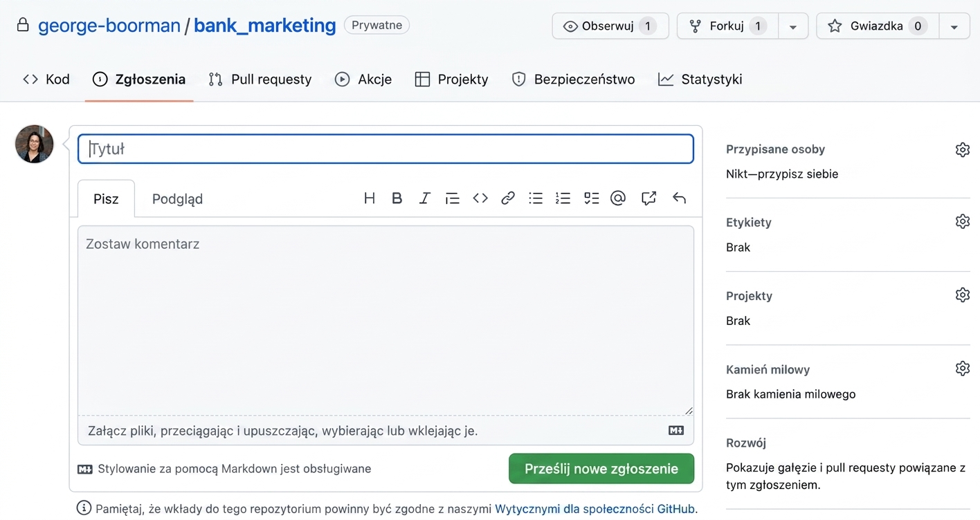Click the Forkuj button
Viewport: 980px width, 520px height.
tap(727, 26)
